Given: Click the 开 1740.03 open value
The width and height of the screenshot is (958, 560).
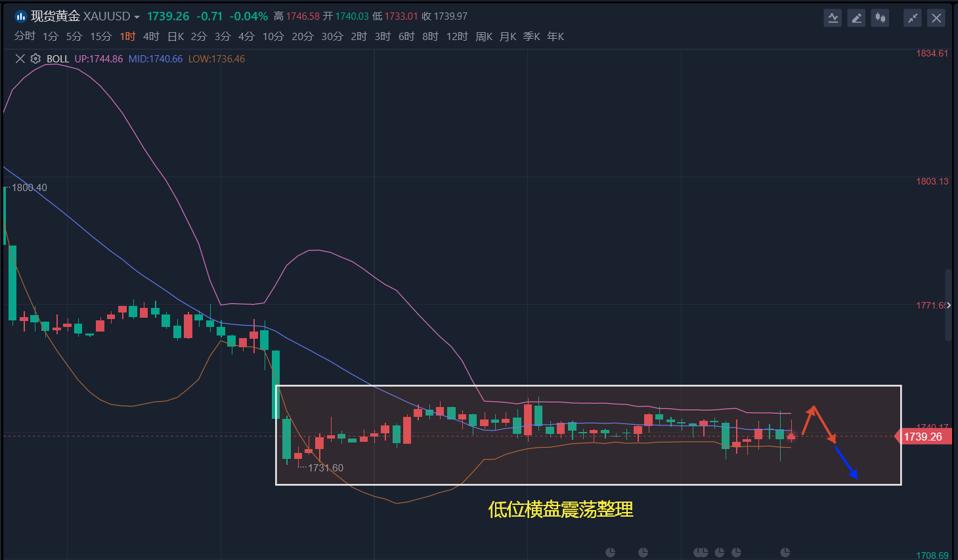Looking at the screenshot, I should click(346, 16).
